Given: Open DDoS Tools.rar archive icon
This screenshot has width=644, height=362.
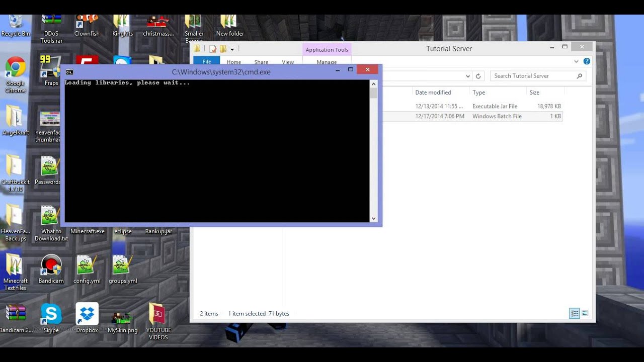Looking at the screenshot, I should 51,29.
